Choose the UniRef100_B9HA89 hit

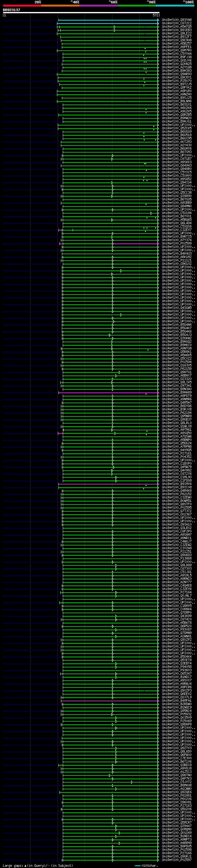pyautogui.click(x=177, y=393)
